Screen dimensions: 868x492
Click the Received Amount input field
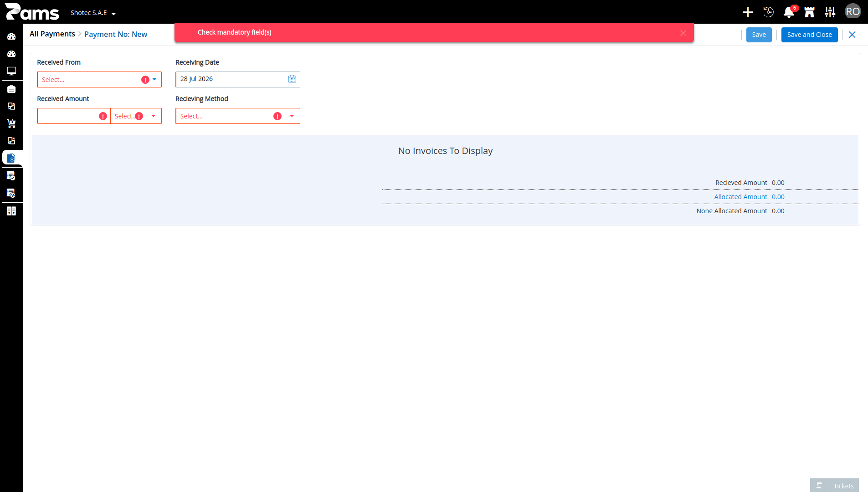(73, 116)
